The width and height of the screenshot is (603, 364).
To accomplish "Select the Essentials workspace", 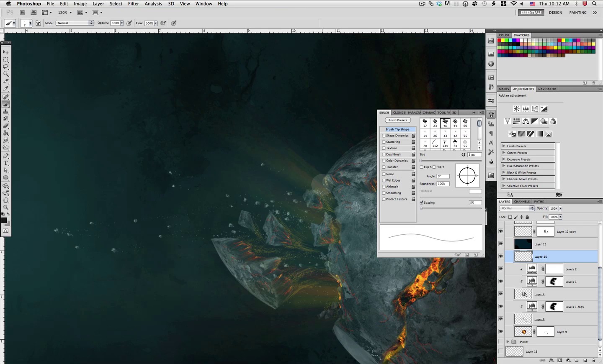I will (531, 13).
